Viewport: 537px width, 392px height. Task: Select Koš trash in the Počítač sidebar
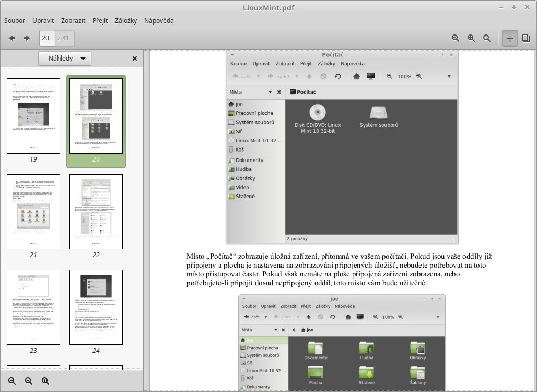click(x=236, y=149)
